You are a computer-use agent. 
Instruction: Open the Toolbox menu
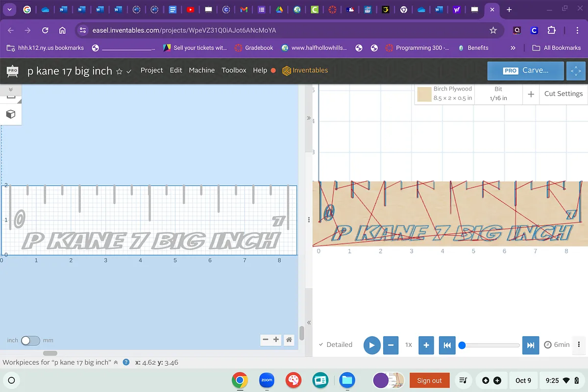[x=234, y=70]
